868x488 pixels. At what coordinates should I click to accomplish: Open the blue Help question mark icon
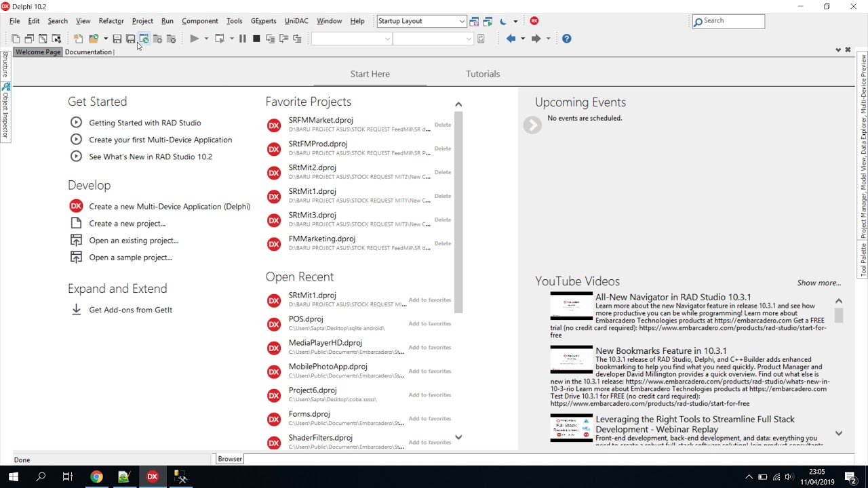[x=567, y=39]
